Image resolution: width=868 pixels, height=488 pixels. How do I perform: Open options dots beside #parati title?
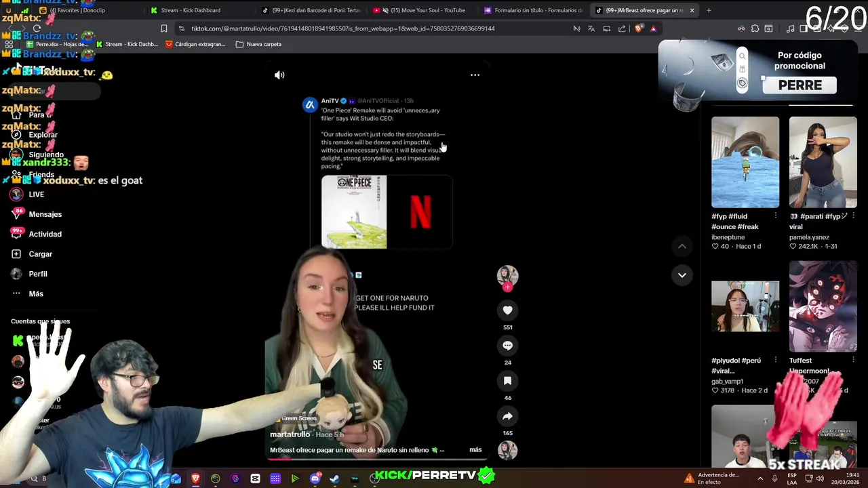(853, 216)
